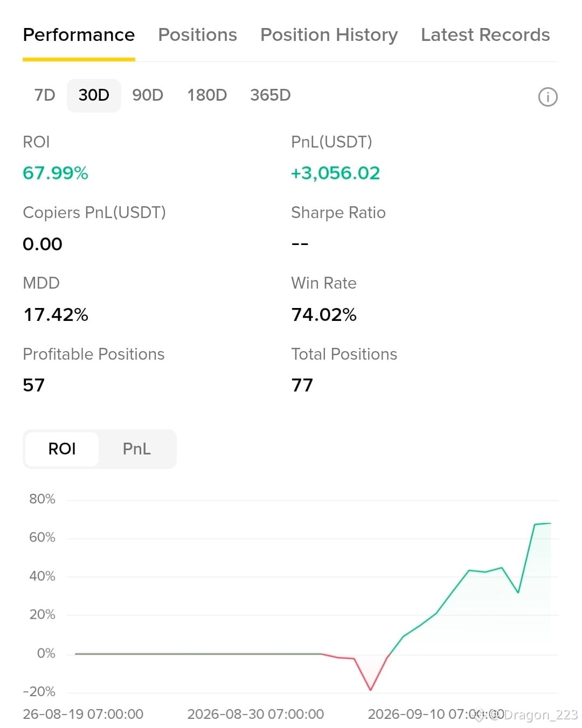Switch chart to ROI view
Viewport: 582px width, 728px height.
coord(62,449)
